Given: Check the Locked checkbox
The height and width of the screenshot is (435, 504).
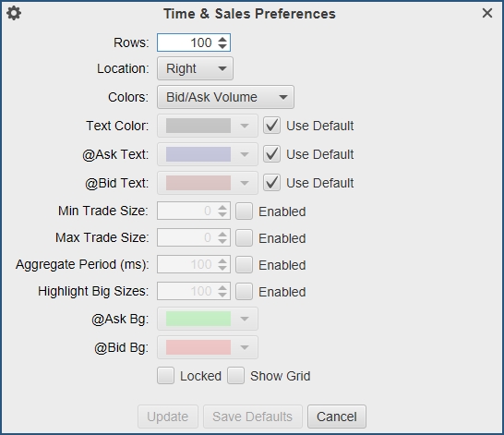Looking at the screenshot, I should point(166,376).
